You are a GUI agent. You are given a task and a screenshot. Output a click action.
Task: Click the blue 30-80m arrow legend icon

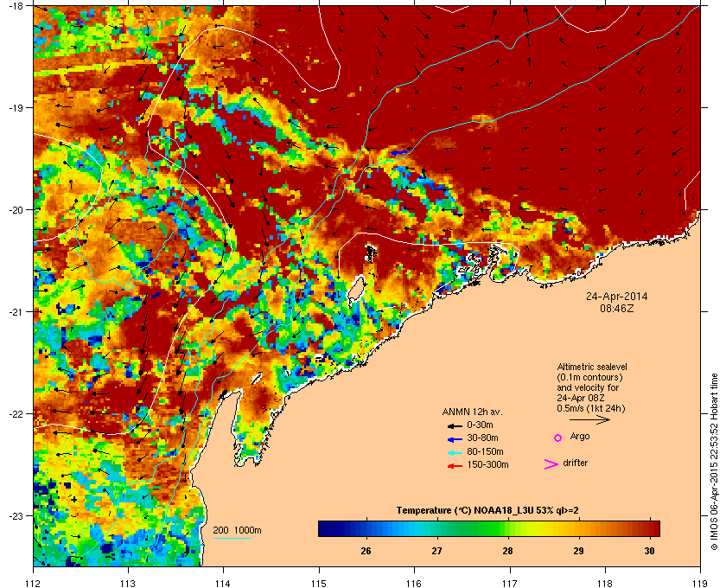(455, 438)
